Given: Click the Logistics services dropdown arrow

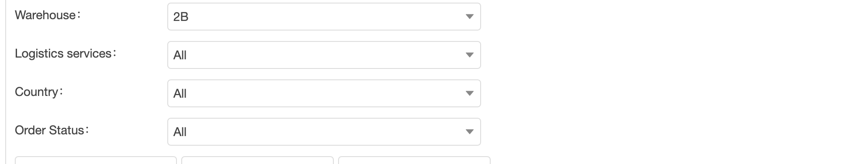Looking at the screenshot, I should coord(469,55).
